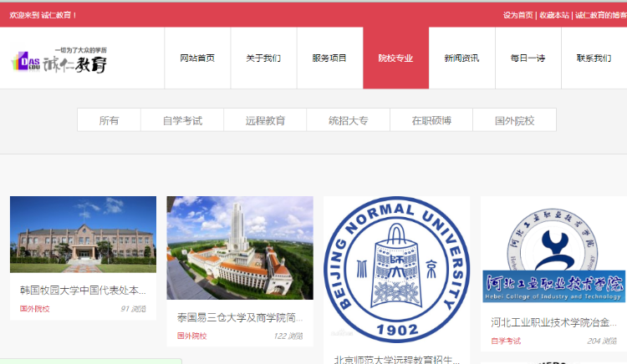Image resolution: width=627 pixels, height=364 pixels.
Task: Open article title 韩国牧园大学中国代表处本...
Action: point(83,291)
